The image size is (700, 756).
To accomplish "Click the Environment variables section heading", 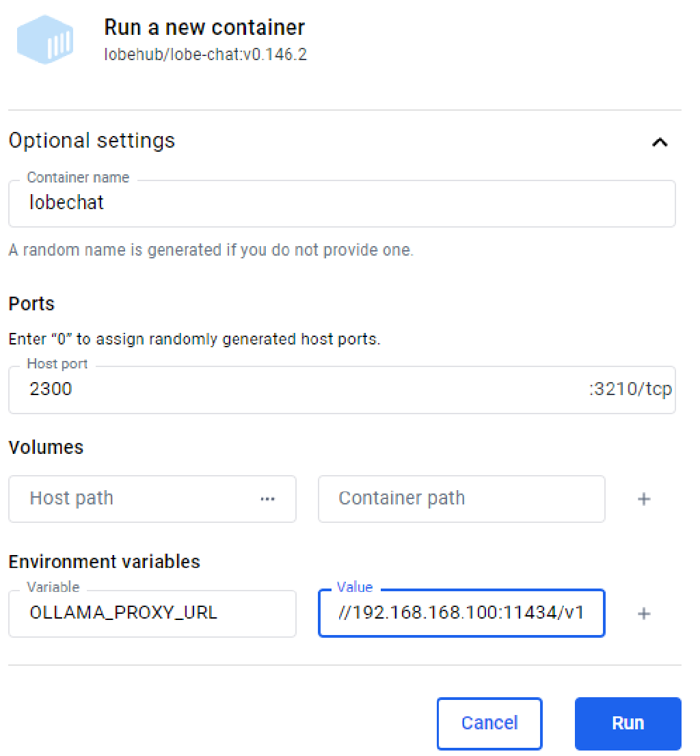I will coord(104,562).
